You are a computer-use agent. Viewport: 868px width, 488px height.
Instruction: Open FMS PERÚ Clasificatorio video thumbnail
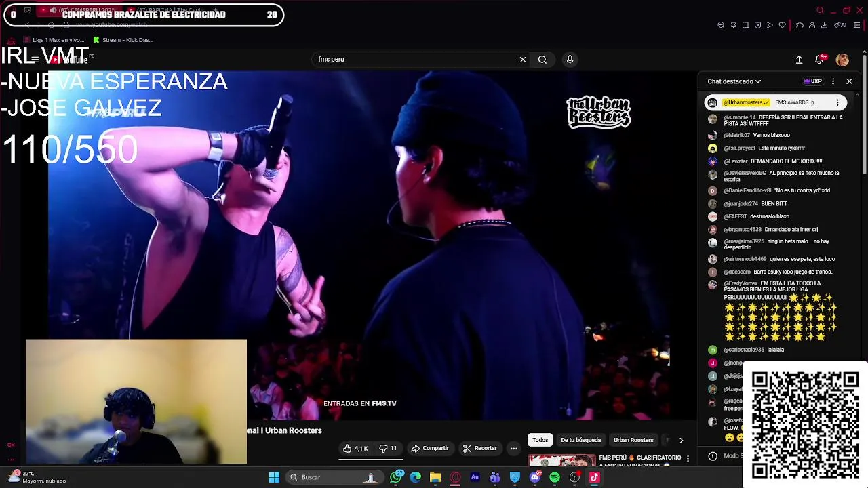(x=562, y=460)
